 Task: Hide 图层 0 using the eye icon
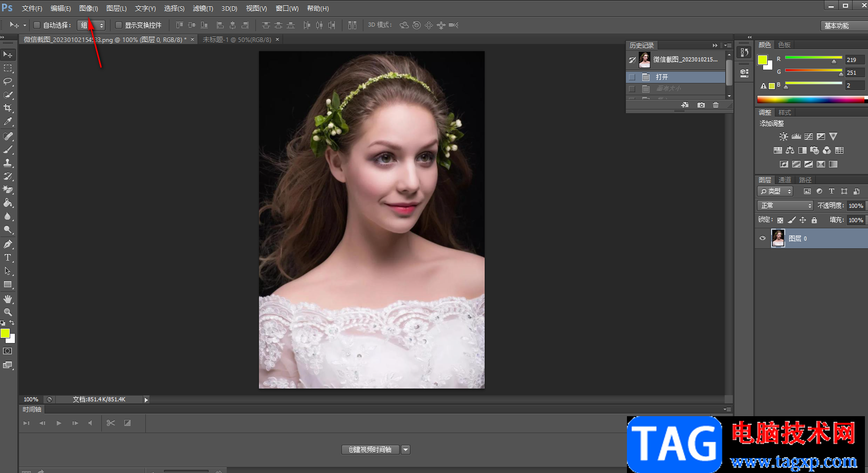(x=763, y=239)
